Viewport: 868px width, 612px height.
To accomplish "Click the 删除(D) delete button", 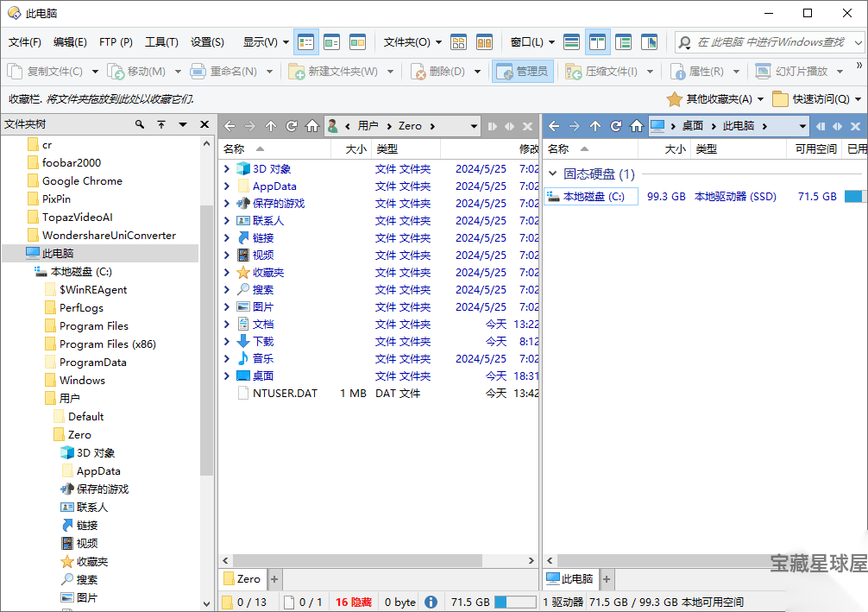I will [x=437, y=72].
